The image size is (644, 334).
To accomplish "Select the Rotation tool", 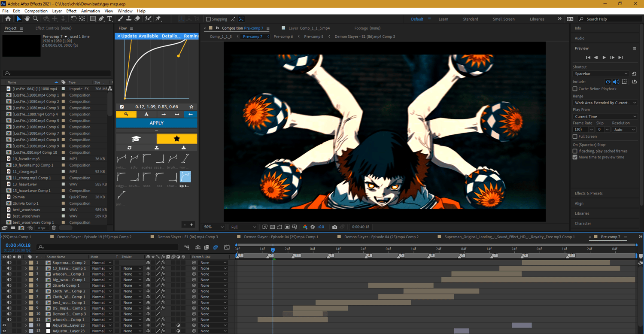I will pos(74,19).
